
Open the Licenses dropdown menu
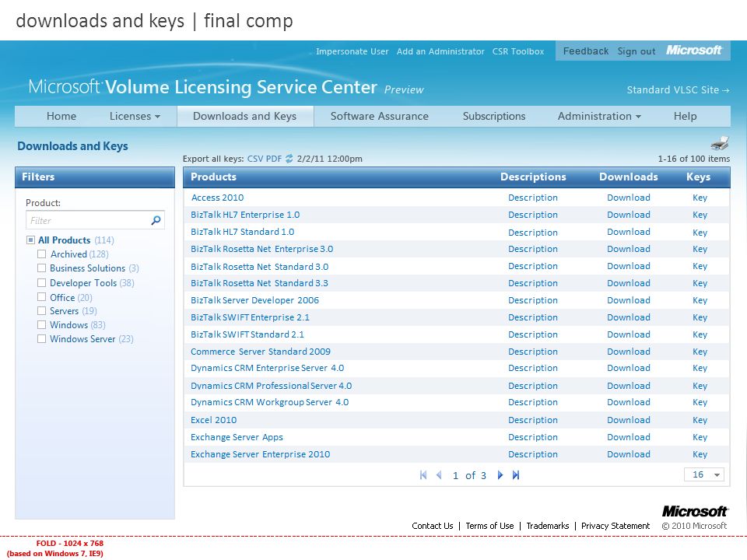tap(135, 116)
